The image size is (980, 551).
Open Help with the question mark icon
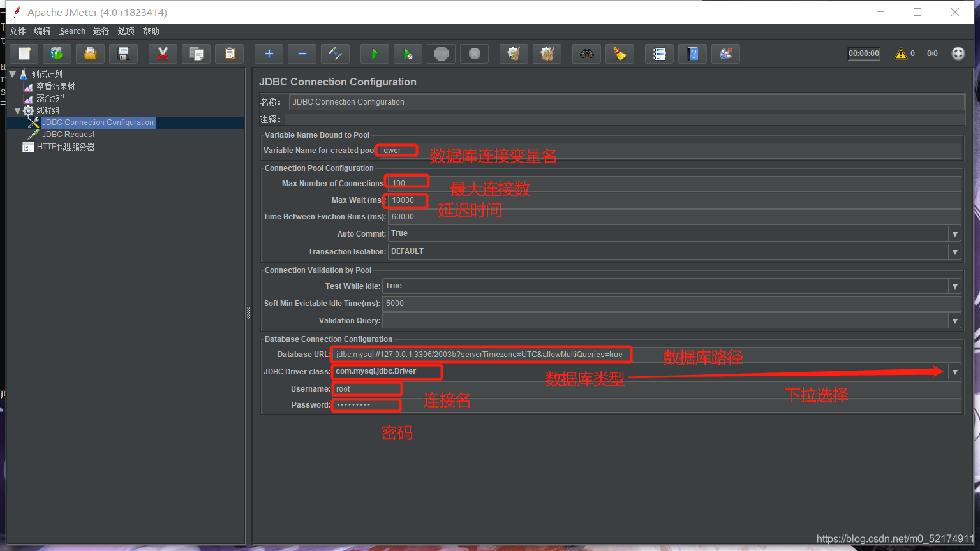pyautogui.click(x=693, y=54)
